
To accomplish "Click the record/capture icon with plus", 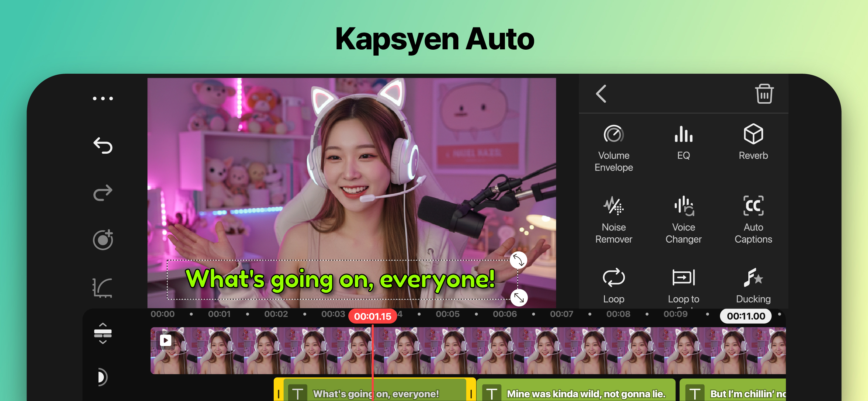I will (x=103, y=240).
